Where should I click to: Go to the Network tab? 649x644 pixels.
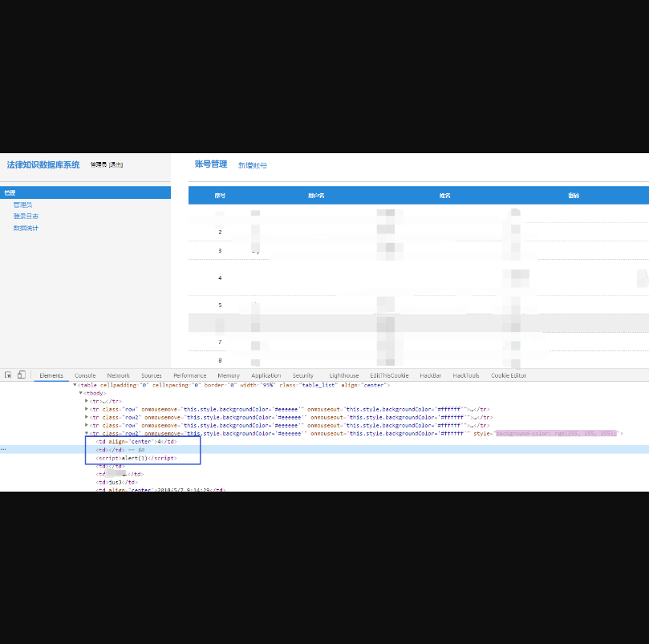click(x=119, y=375)
